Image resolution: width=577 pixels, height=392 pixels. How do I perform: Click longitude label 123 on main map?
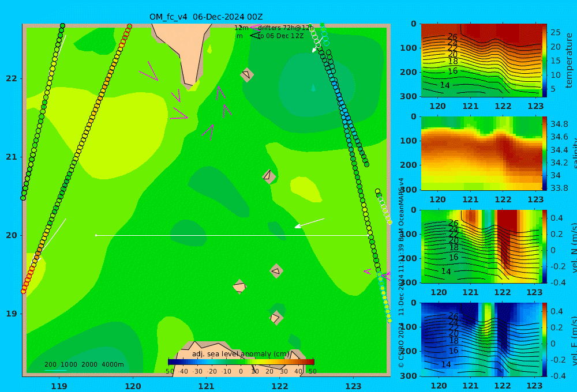coord(354,386)
